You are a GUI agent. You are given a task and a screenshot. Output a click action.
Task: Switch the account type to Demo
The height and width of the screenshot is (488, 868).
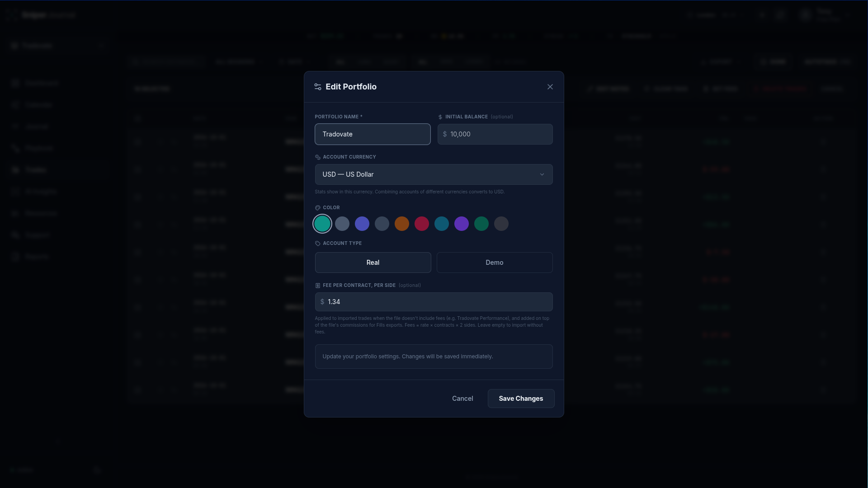point(495,263)
